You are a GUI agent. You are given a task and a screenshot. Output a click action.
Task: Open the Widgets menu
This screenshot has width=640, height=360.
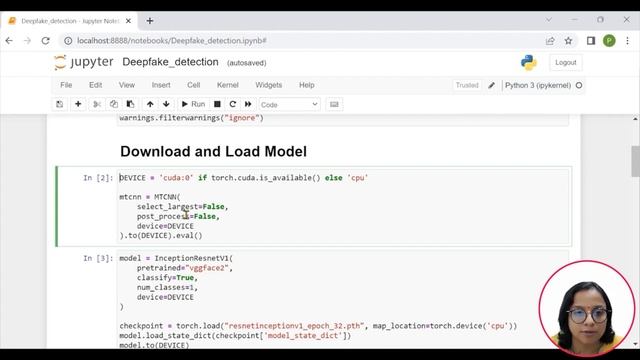coord(269,85)
